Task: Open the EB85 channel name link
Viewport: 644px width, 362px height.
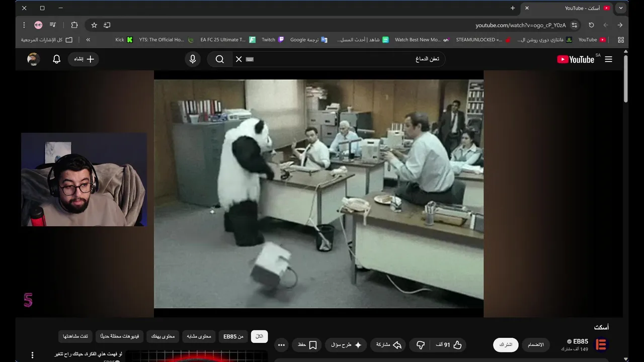Action: point(580,342)
